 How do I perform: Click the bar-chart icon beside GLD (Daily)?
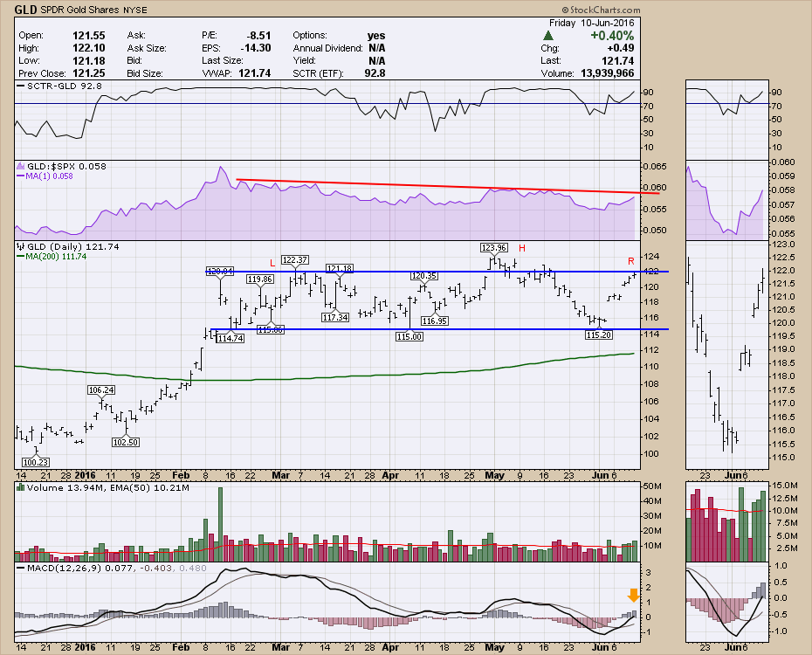click(x=21, y=247)
